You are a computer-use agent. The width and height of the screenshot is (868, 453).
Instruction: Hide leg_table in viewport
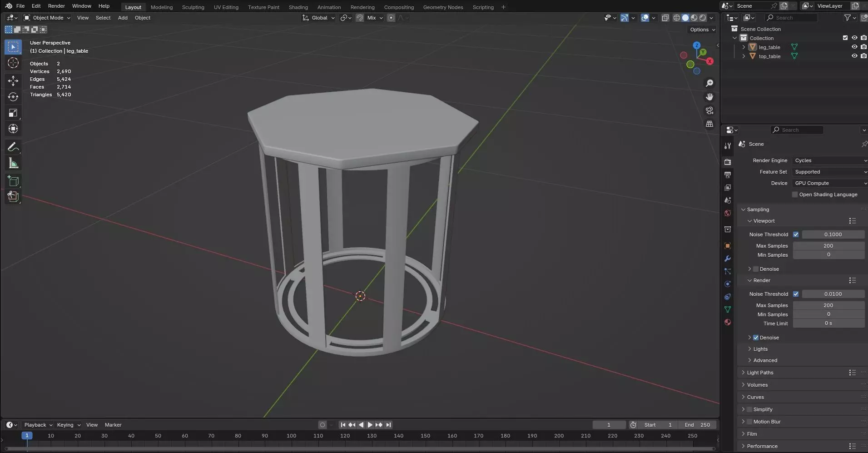click(x=854, y=47)
